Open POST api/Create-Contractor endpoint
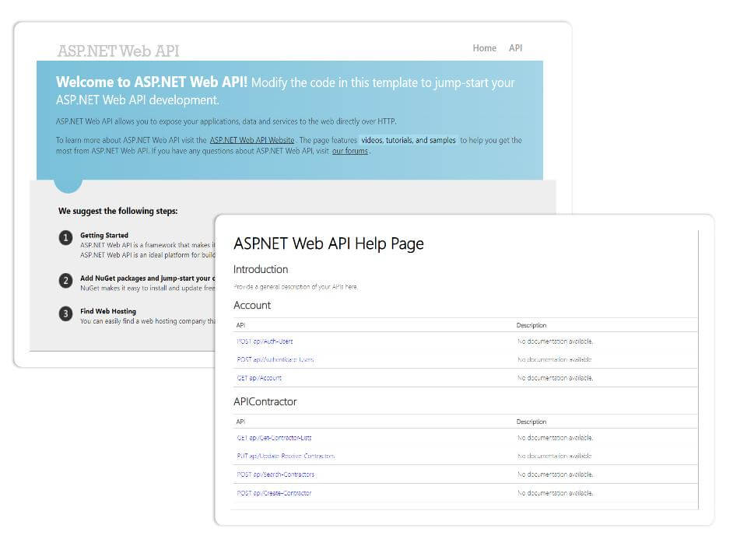Viewport: 747px width, 560px height. (274, 493)
